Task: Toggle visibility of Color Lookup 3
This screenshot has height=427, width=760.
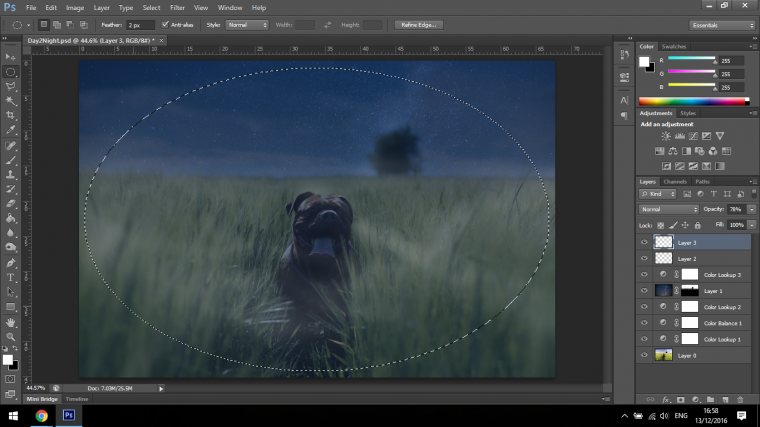Action: click(644, 274)
